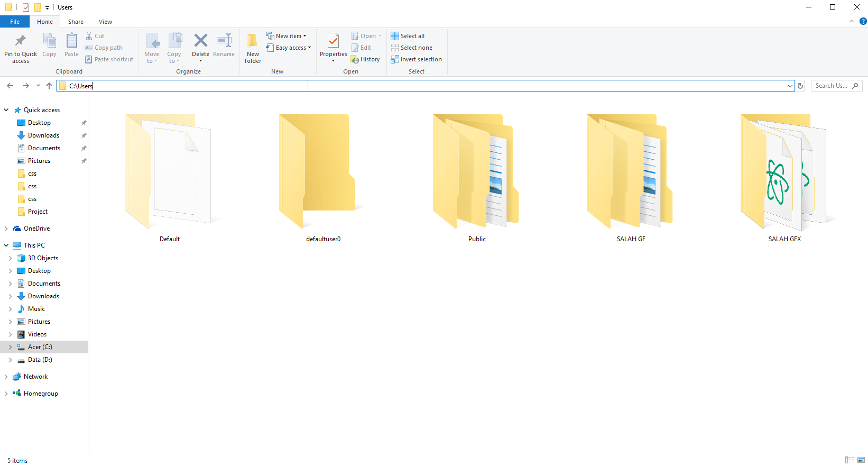Select Data (D:) drive
The image size is (868, 466).
click(40, 360)
